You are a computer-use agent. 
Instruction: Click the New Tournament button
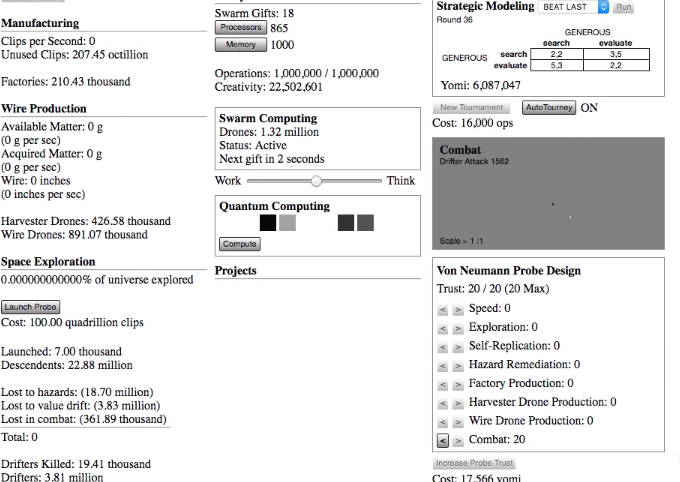[472, 107]
